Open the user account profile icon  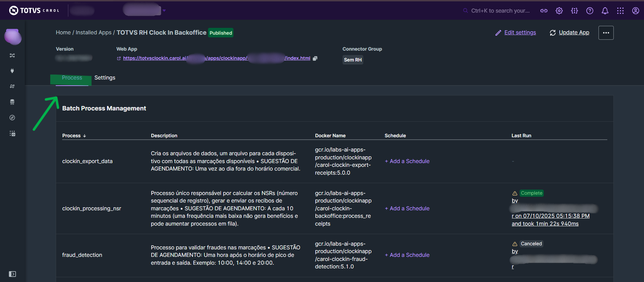tap(636, 11)
